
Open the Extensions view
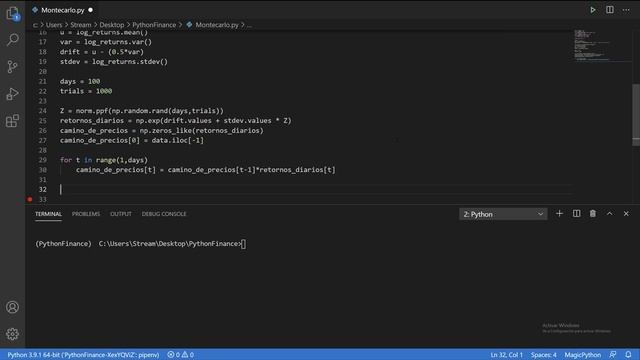tap(13, 121)
